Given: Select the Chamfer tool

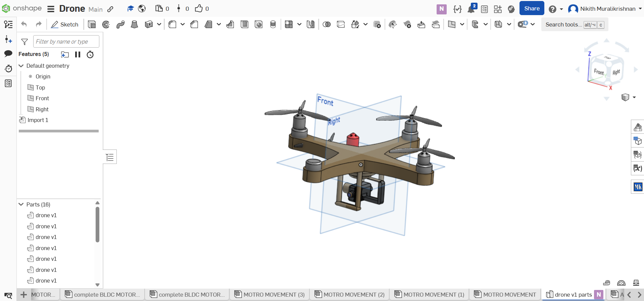Looking at the screenshot, I should pos(194,24).
